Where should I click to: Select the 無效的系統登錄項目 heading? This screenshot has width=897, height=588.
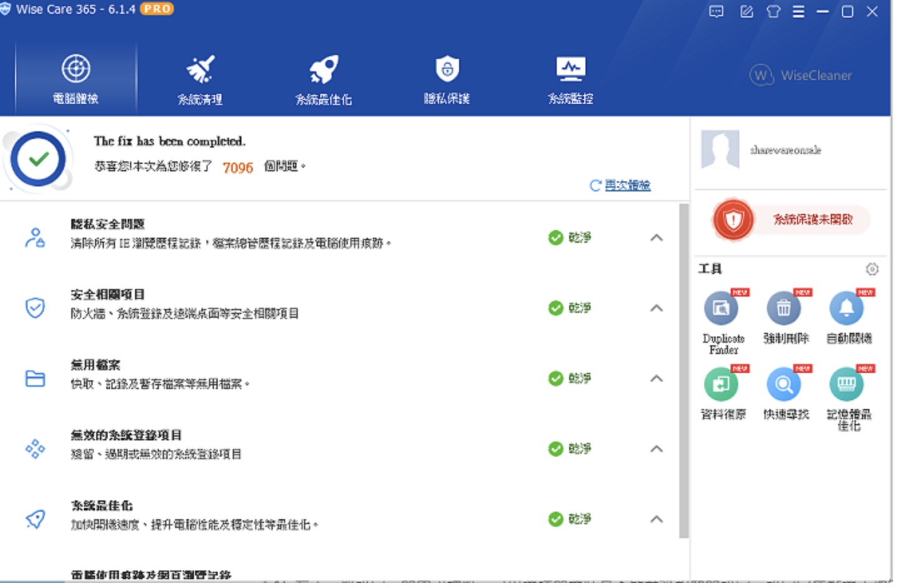pyautogui.click(x=126, y=435)
